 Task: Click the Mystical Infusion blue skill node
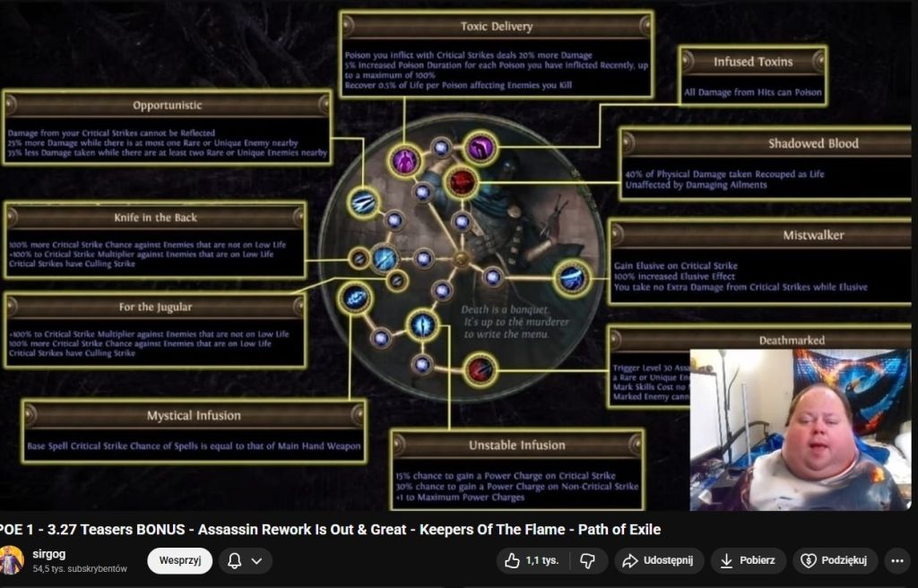[354, 298]
